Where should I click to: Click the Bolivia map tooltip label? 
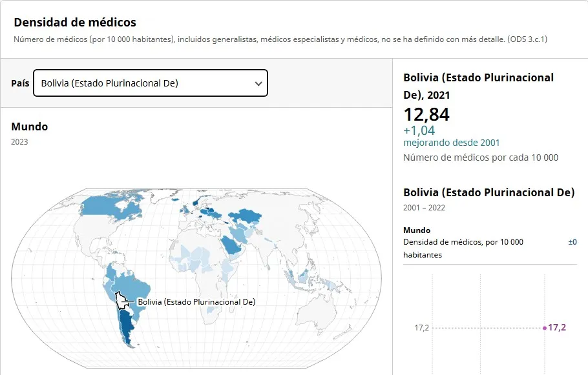coord(196,301)
